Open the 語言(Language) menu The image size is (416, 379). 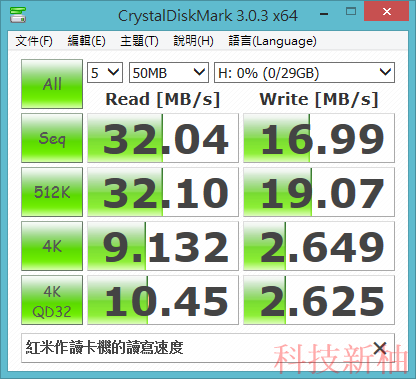[x=273, y=41]
